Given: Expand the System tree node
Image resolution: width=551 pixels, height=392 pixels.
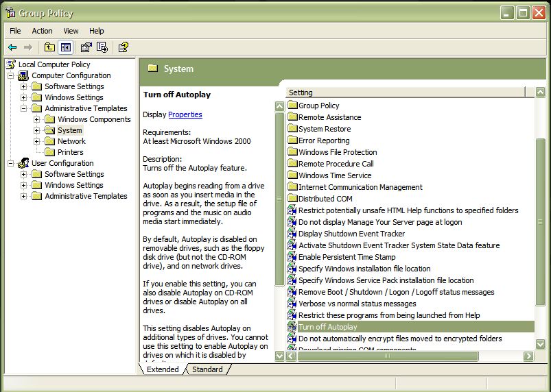Looking at the screenshot, I should (36, 130).
